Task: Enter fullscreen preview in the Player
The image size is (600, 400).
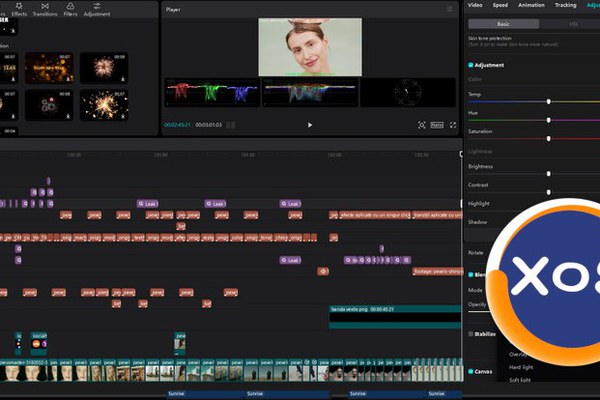Action: 453,125
